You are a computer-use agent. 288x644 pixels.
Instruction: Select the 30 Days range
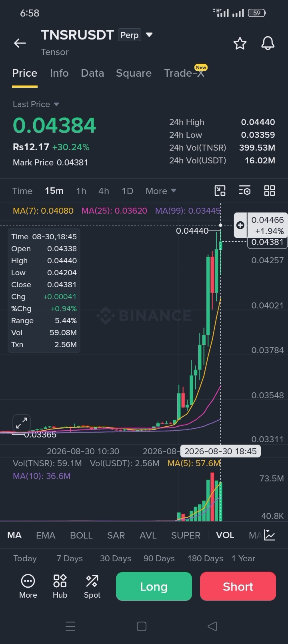click(116, 559)
